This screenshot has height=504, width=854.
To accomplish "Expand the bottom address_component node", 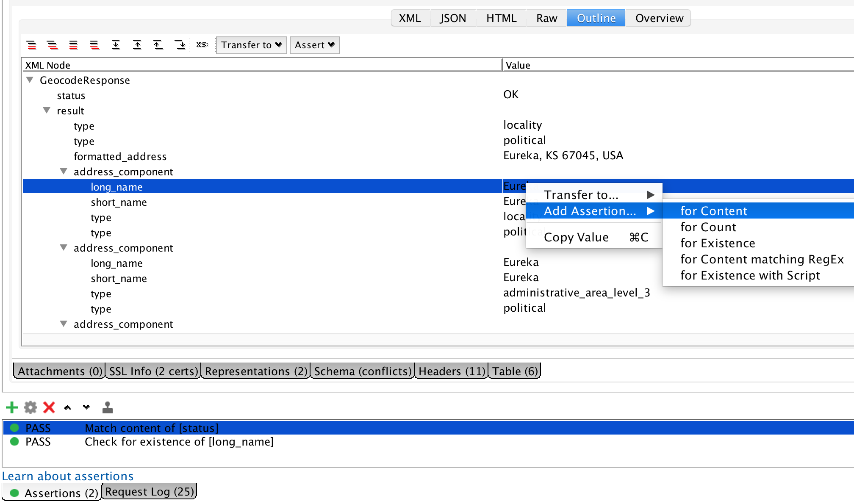I will (x=64, y=324).
